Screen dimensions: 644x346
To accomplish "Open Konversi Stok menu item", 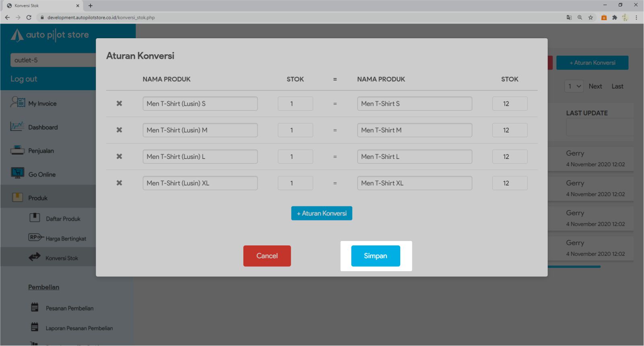I will tap(62, 258).
